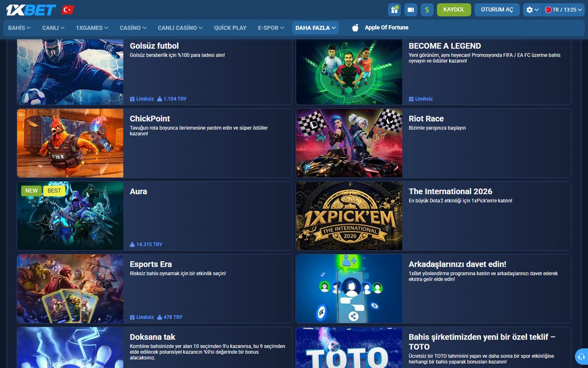The image size is (588, 368).
Task: Click the 1XBET logo
Action: pyautogui.click(x=32, y=10)
